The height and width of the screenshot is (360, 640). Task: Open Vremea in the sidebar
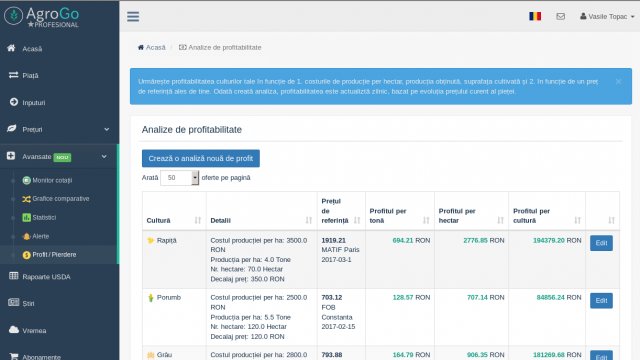coord(59,331)
